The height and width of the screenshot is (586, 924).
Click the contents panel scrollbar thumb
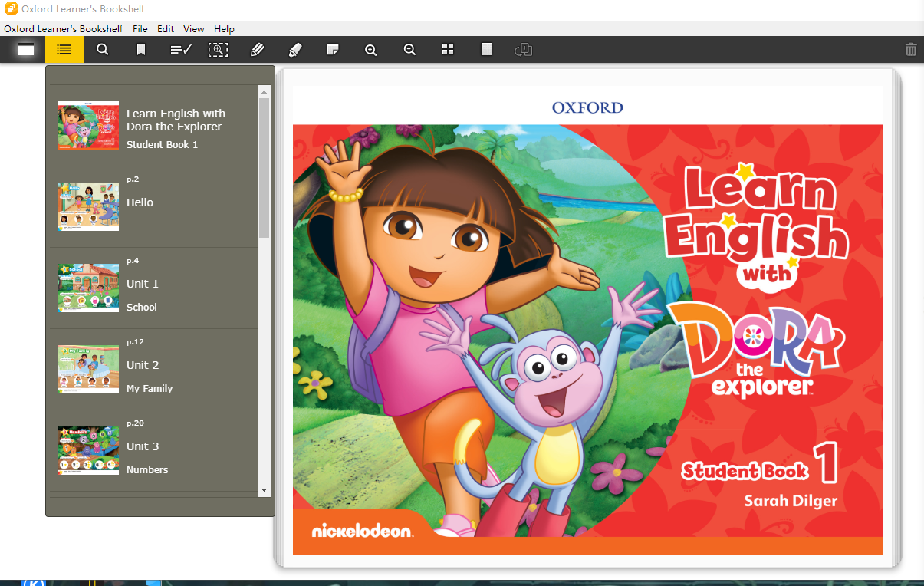coord(265,167)
